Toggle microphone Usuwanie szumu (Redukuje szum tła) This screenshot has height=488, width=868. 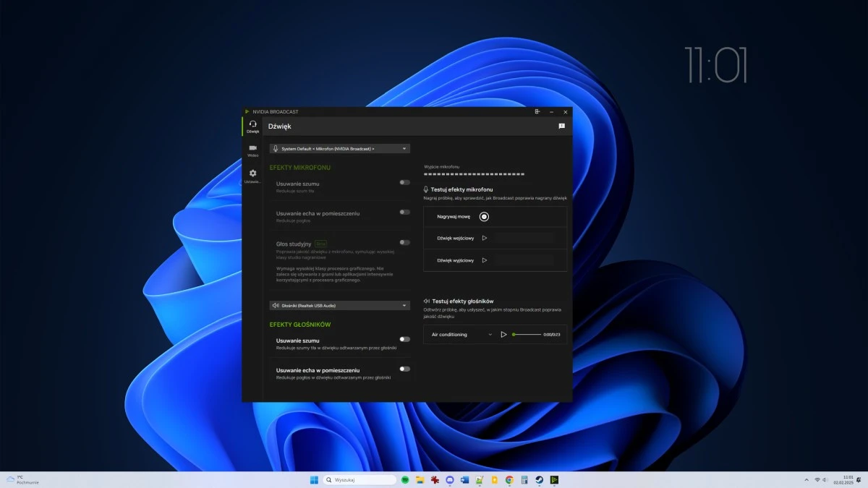(x=404, y=182)
